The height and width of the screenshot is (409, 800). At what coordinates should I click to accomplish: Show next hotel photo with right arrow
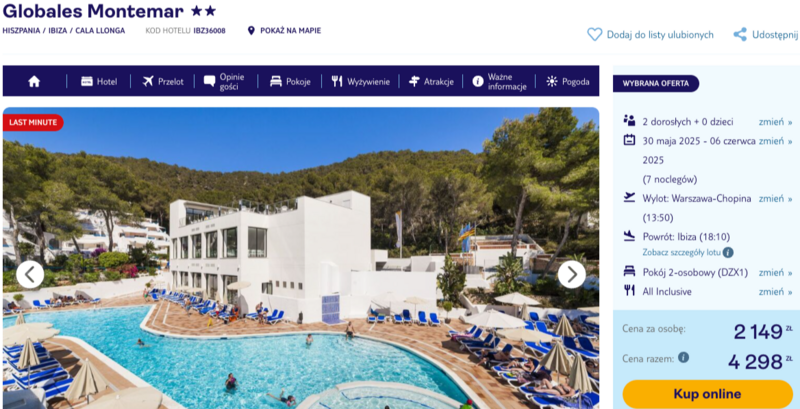(571, 274)
